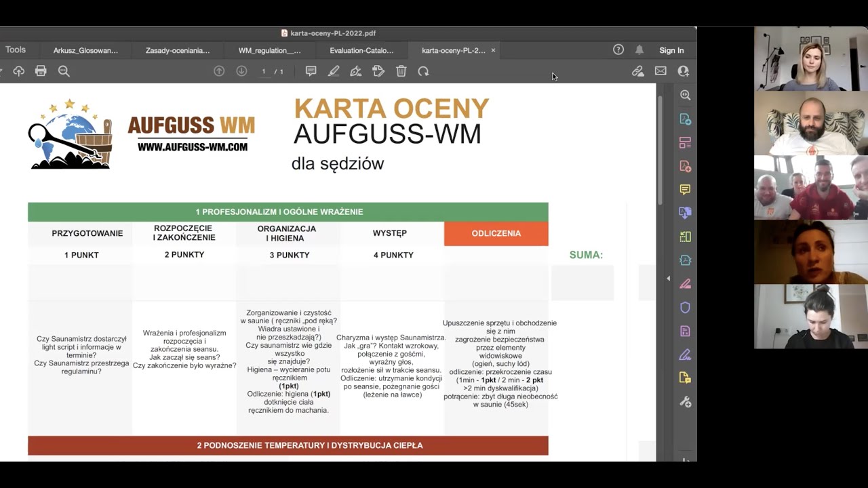Open purple compress file tool in right panel

(685, 331)
